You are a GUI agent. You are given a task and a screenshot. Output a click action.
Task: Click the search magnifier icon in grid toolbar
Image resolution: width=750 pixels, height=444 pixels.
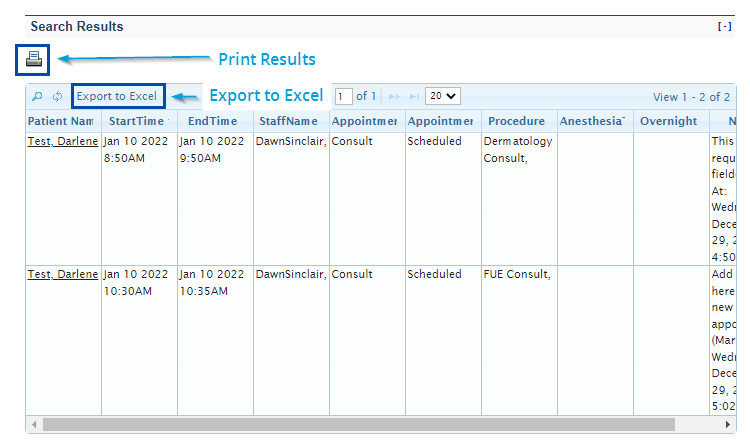point(38,97)
